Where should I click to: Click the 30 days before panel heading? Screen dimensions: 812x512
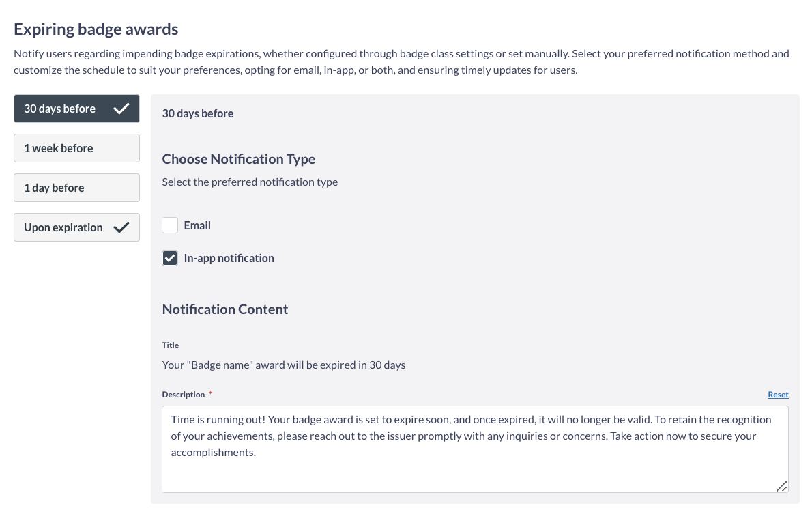coord(198,113)
